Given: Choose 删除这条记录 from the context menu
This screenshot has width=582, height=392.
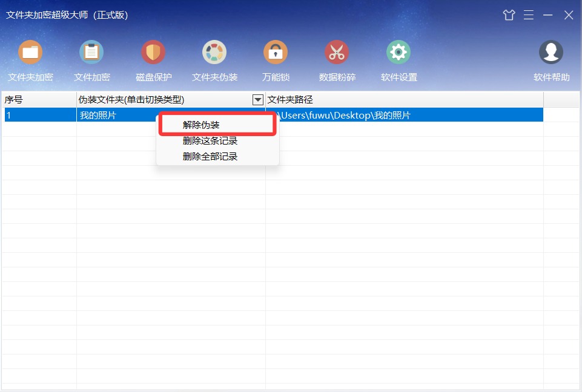Looking at the screenshot, I should click(x=217, y=141).
